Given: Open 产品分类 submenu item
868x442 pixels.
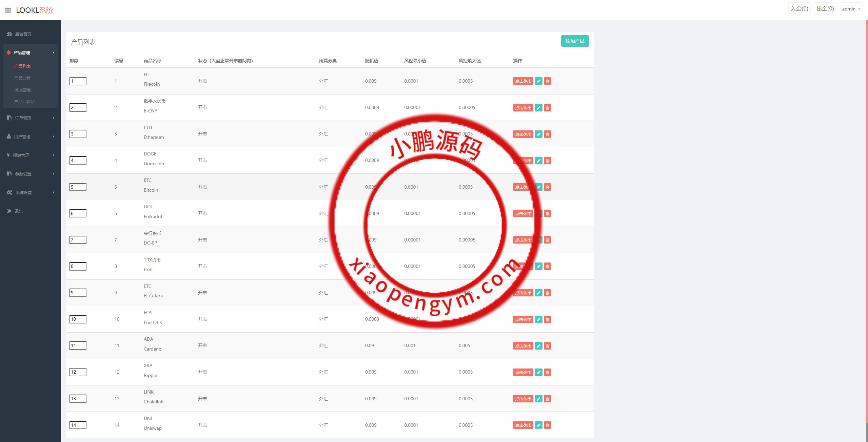Looking at the screenshot, I should [22, 78].
